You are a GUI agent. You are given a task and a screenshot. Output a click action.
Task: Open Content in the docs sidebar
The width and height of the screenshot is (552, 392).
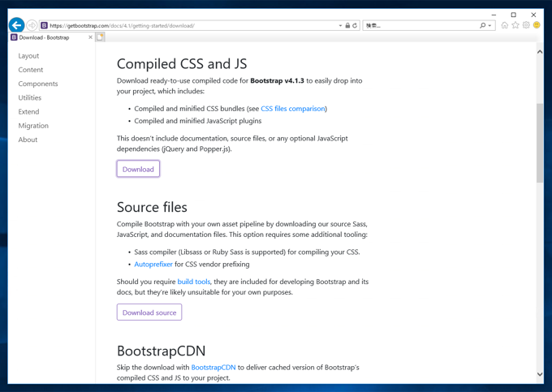[31, 70]
